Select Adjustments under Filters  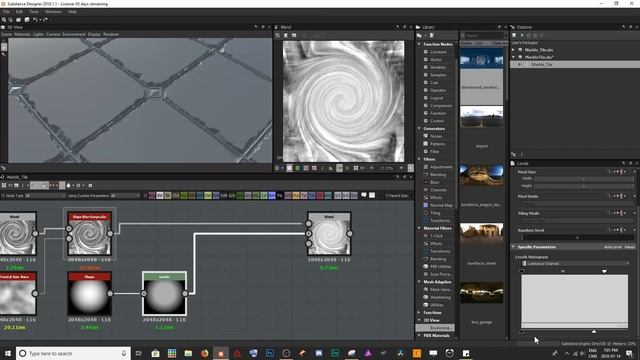click(x=440, y=167)
